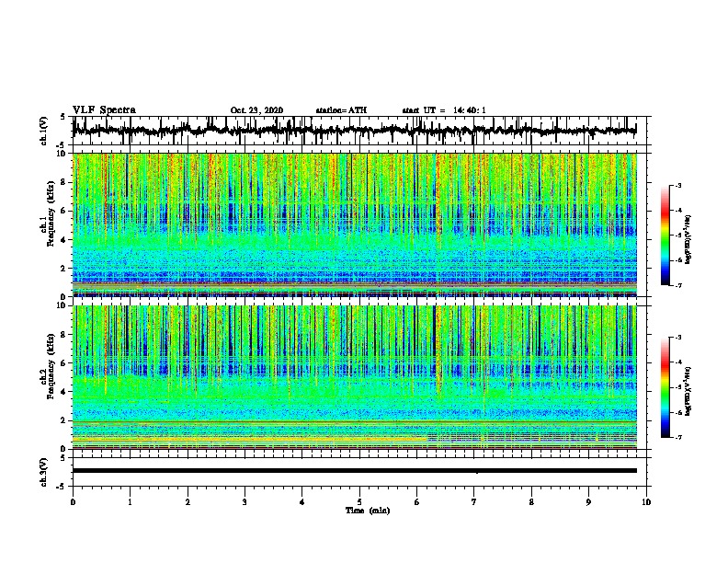Click the 'ch.3(V)' axis label
This screenshot has width=728, height=563.
coord(44,472)
